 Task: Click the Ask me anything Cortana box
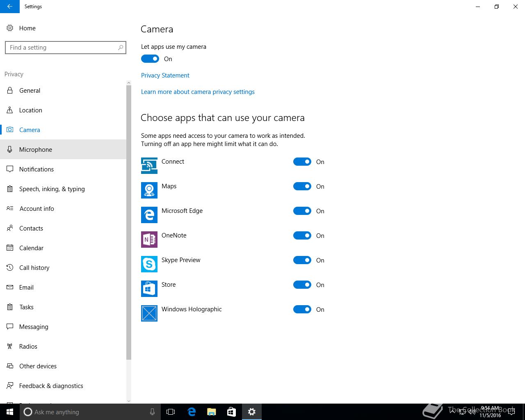tap(90, 412)
